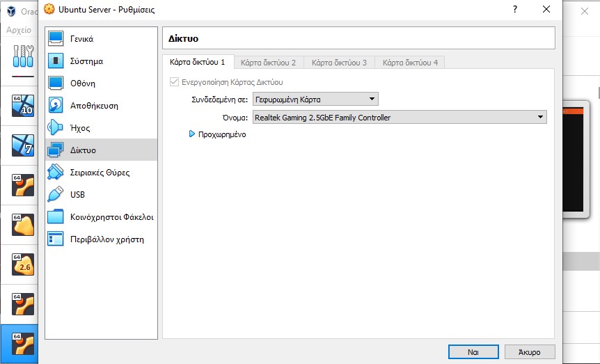Open the Γενικά settings category

(x=101, y=39)
